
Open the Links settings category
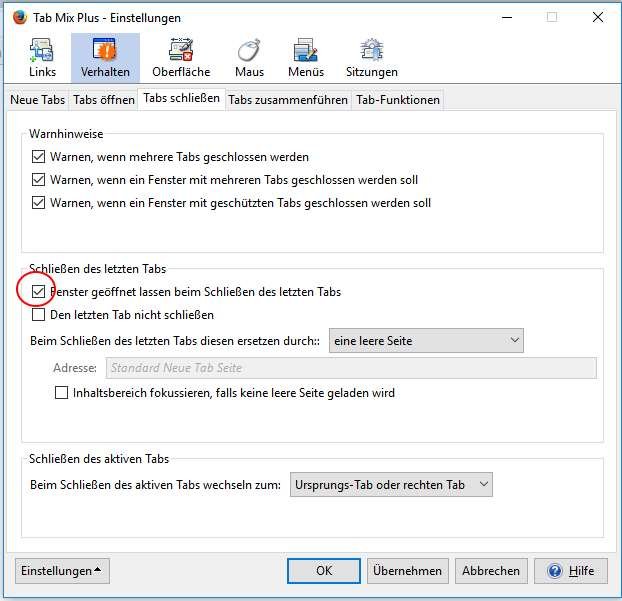click(42, 58)
